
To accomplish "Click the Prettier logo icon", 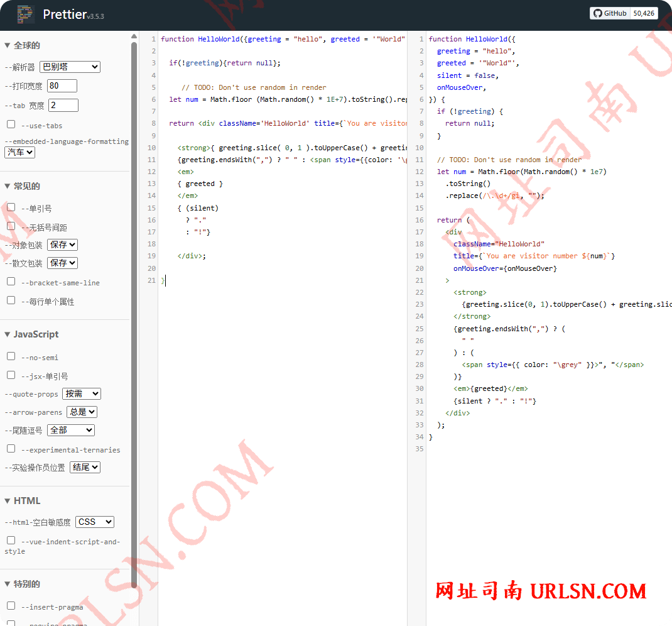I will [25, 14].
